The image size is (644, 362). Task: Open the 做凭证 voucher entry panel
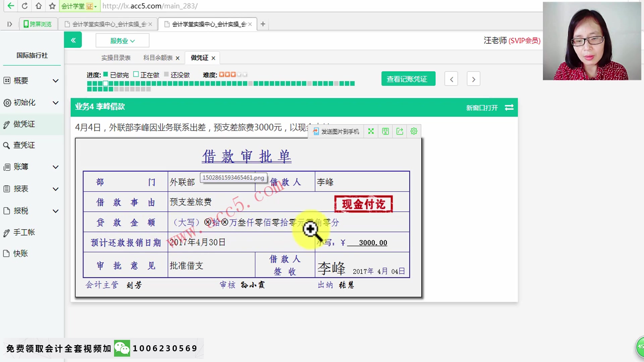pyautogui.click(x=24, y=124)
